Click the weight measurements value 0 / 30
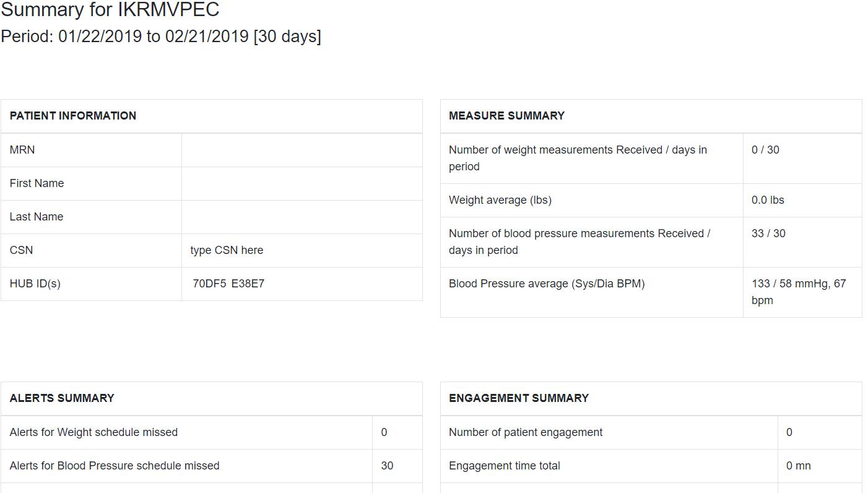The height and width of the screenshot is (493, 868). click(x=765, y=150)
